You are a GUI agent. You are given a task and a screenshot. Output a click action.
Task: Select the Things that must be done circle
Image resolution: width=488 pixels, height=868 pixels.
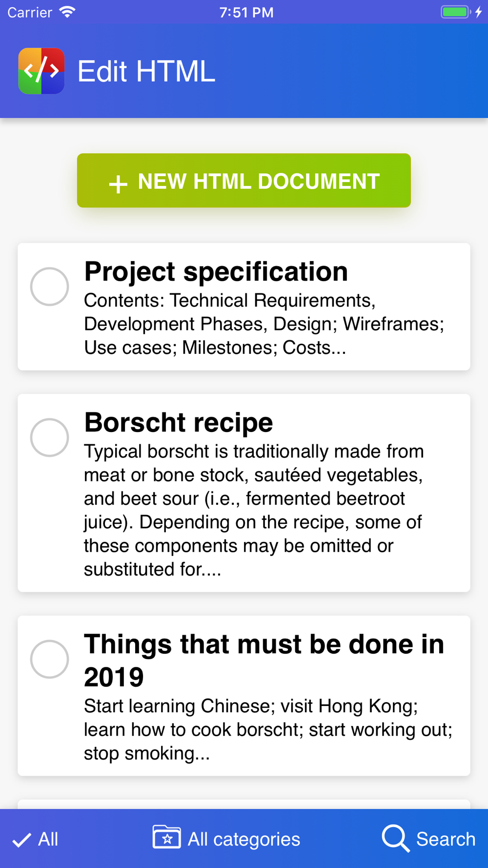pyautogui.click(x=49, y=659)
